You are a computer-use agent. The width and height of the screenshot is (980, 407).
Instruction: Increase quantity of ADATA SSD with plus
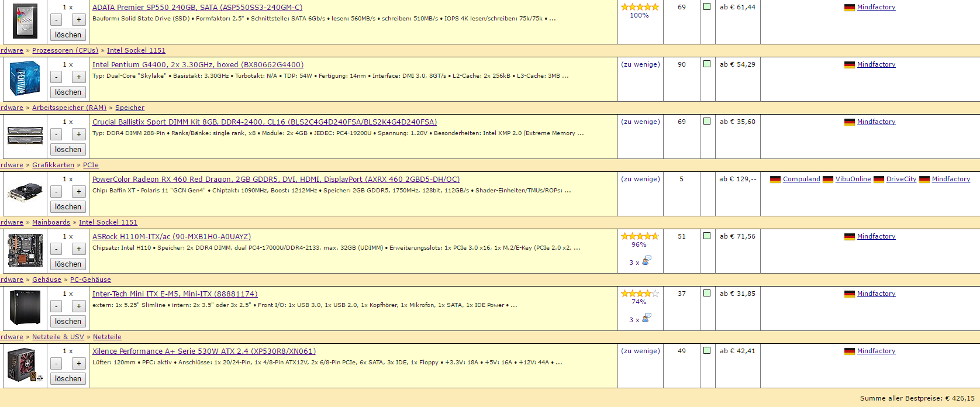78,20
